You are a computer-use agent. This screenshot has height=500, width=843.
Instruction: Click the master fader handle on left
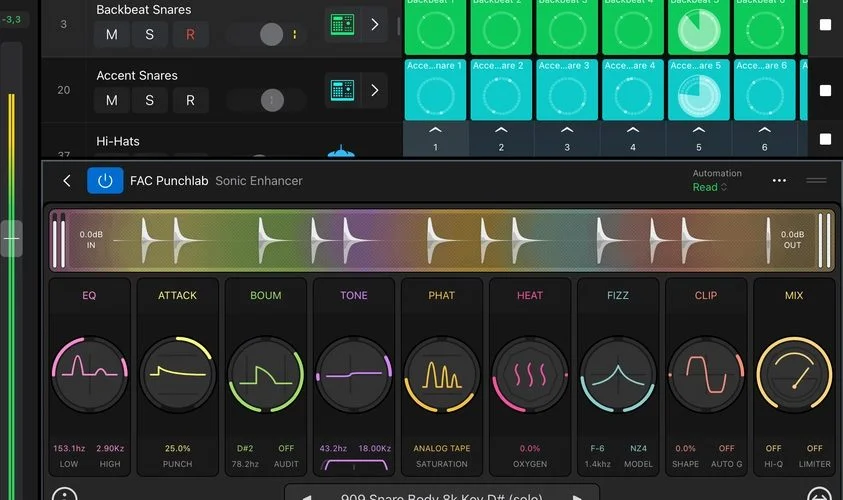[11, 238]
